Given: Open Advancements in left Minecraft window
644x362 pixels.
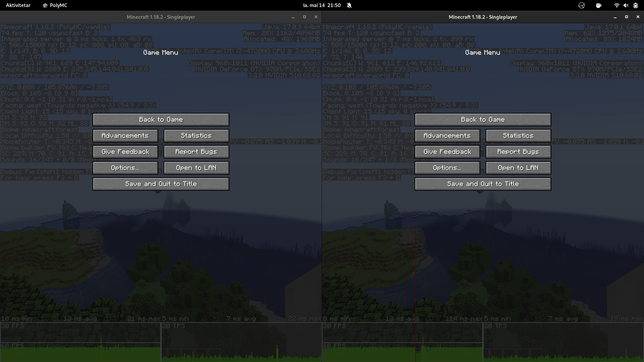Looking at the screenshot, I should (125, 136).
